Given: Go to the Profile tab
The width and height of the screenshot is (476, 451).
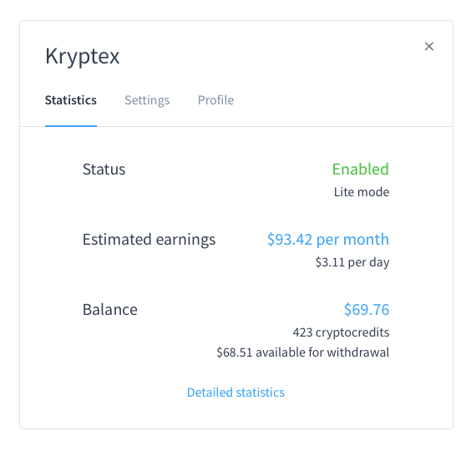Looking at the screenshot, I should [x=215, y=100].
